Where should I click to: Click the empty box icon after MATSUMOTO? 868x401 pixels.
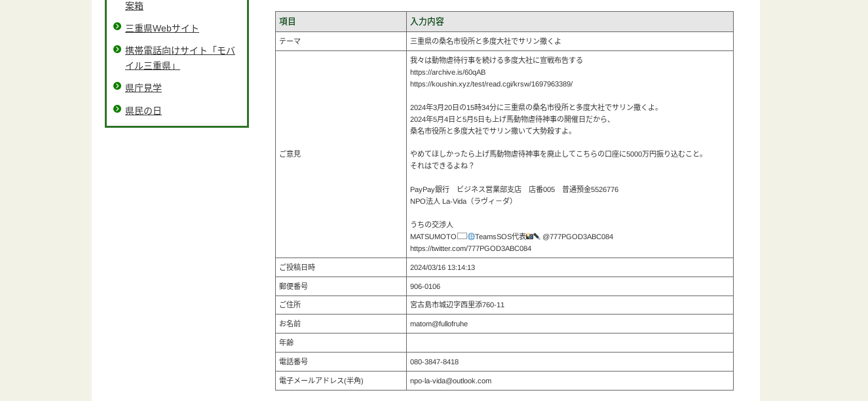coord(462,236)
